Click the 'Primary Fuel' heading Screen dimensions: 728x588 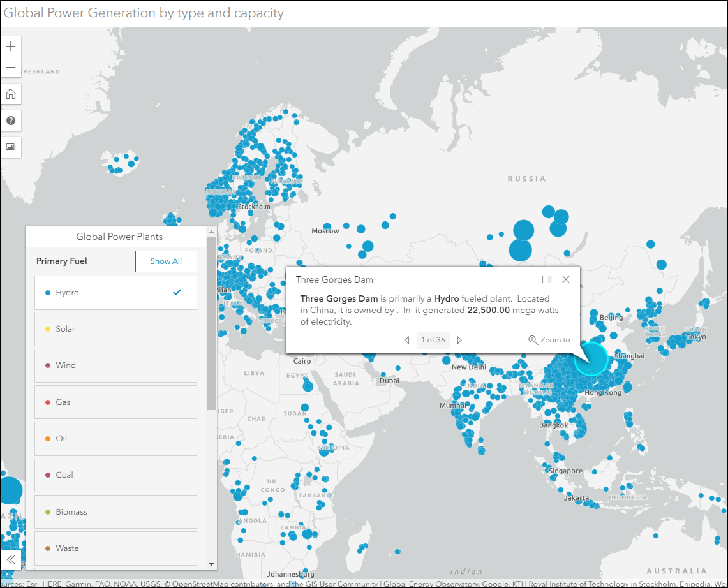tap(62, 261)
